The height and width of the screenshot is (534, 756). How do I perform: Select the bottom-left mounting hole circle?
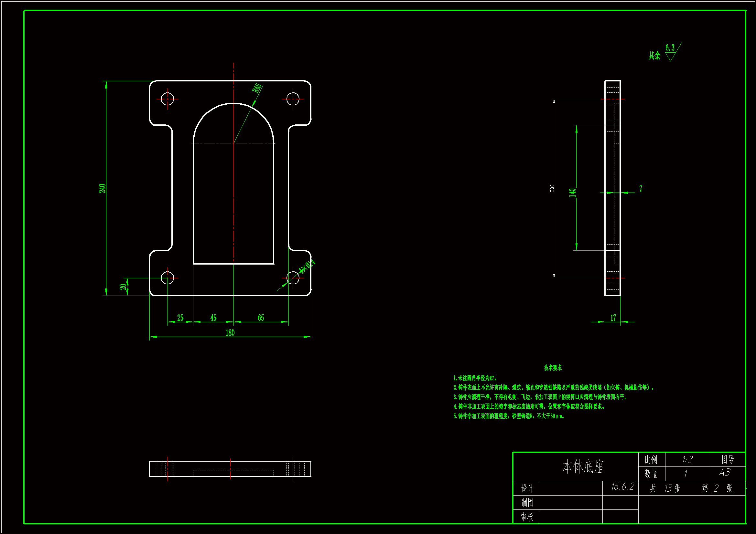click(167, 278)
